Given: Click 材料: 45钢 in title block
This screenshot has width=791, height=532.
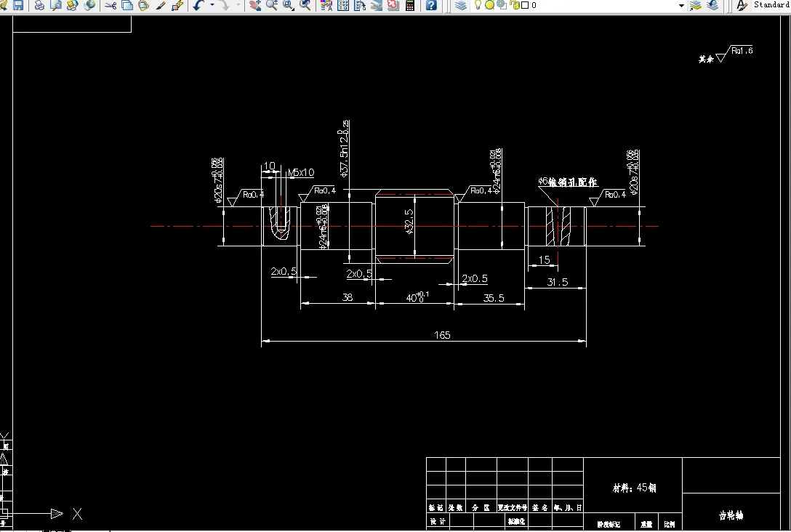Looking at the screenshot, I should click(634, 488).
